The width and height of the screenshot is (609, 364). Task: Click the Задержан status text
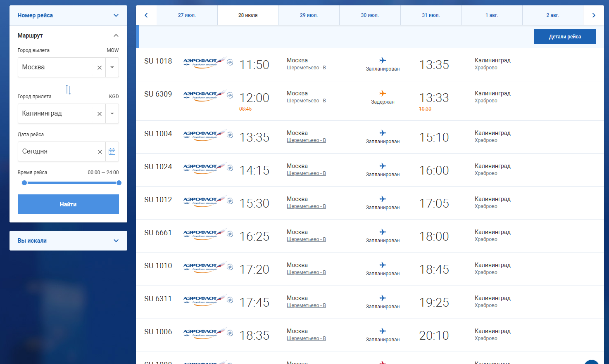383,102
